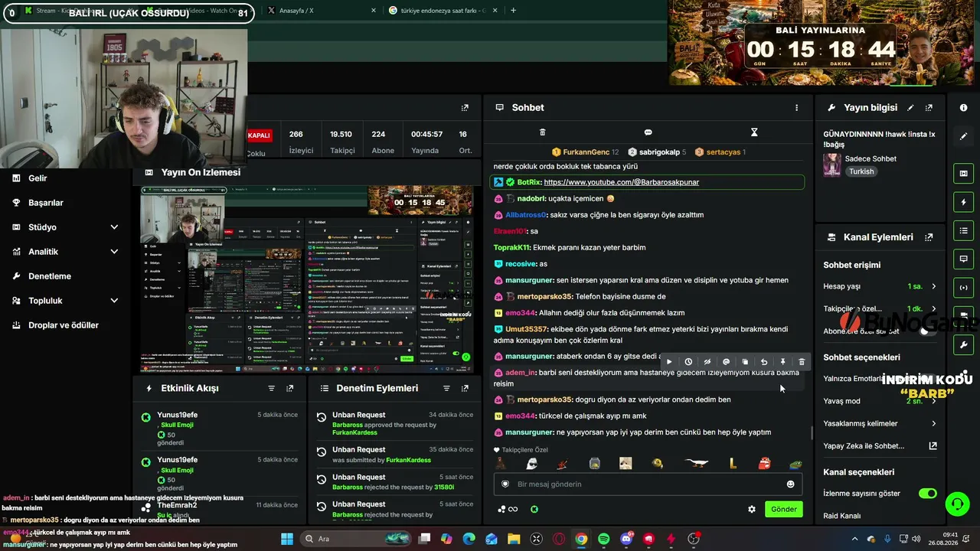Filter the Etkinlik Akışı feed
Screen dimensions: 980x551
tap(271, 389)
